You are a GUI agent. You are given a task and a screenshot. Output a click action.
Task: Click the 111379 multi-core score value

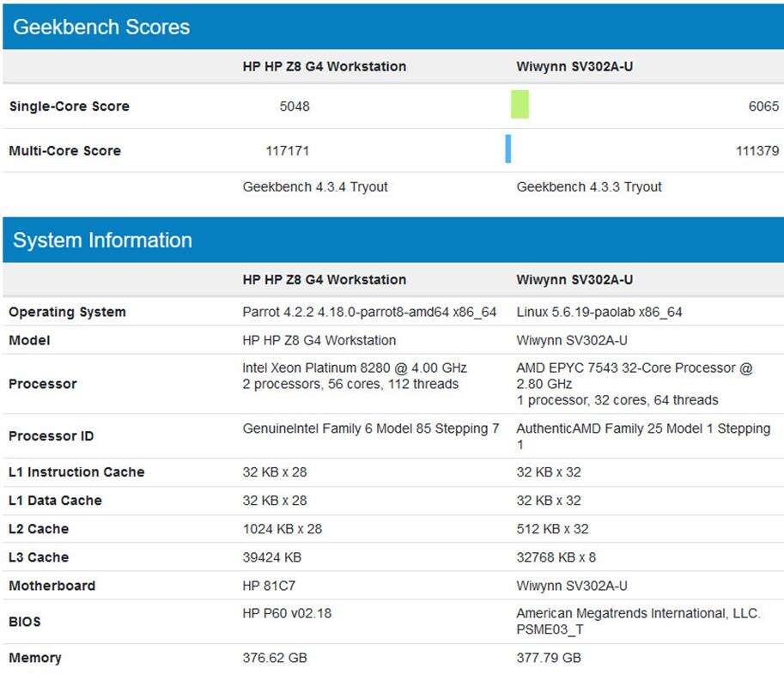(x=757, y=151)
